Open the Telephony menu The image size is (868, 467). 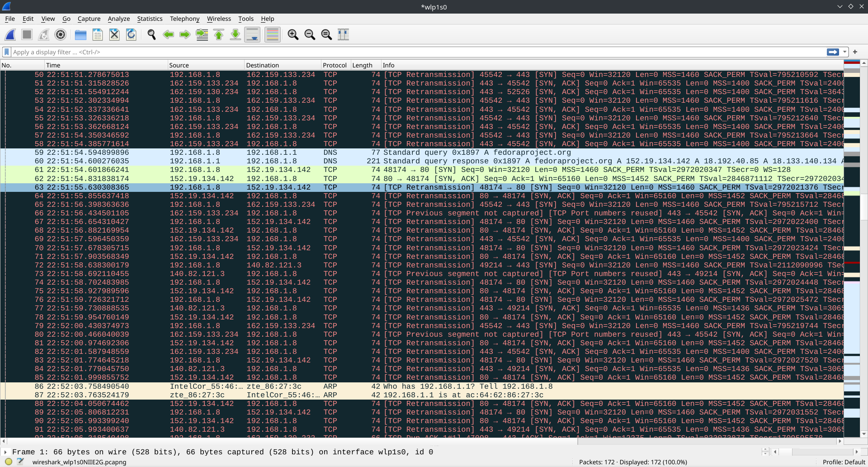pyautogui.click(x=184, y=19)
